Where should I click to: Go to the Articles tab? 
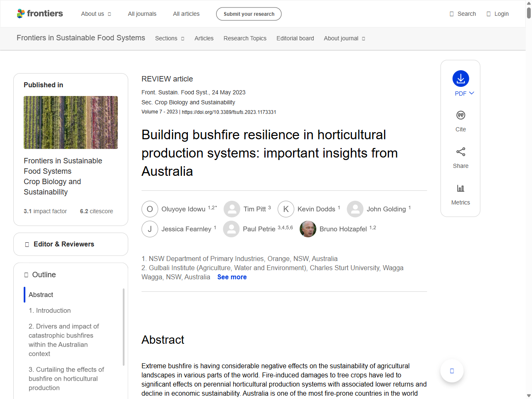204,38
